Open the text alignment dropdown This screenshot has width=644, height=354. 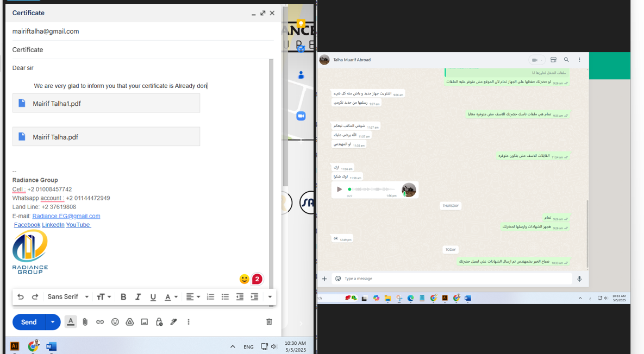[x=192, y=296]
